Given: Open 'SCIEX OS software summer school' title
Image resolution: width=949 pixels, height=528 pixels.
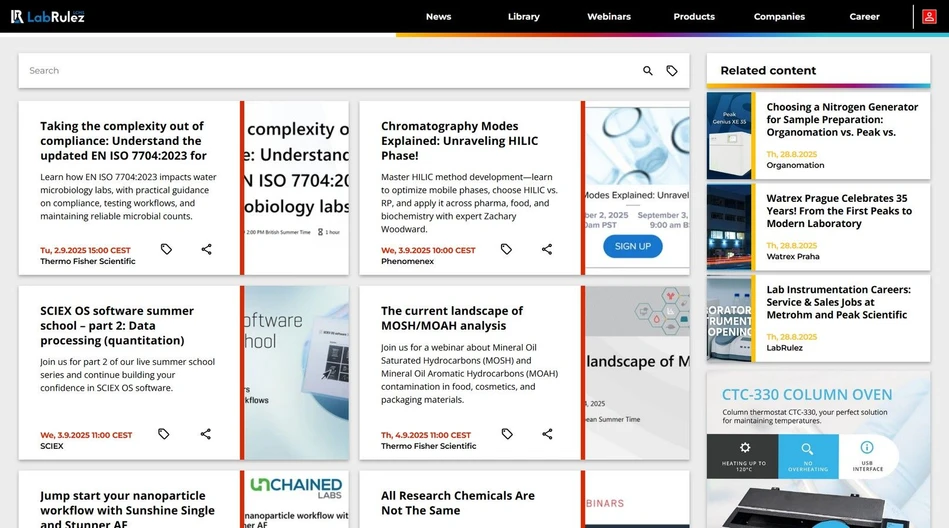Looking at the screenshot, I should point(117,325).
